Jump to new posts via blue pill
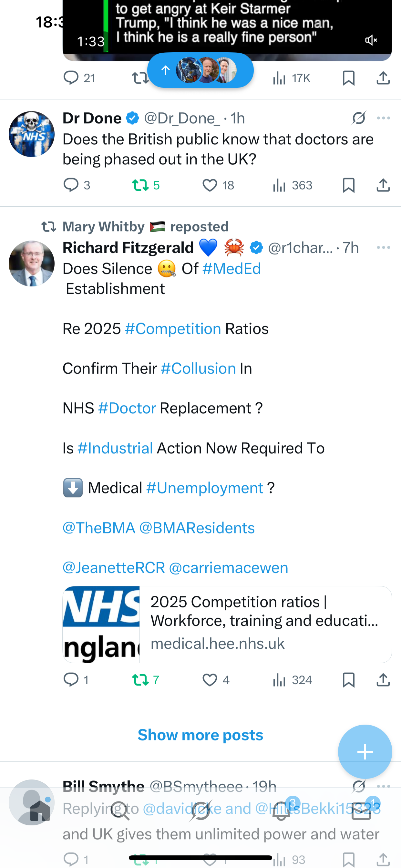 [200, 70]
